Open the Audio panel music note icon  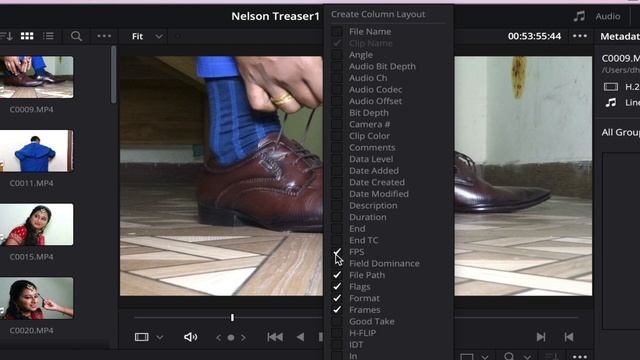point(579,16)
